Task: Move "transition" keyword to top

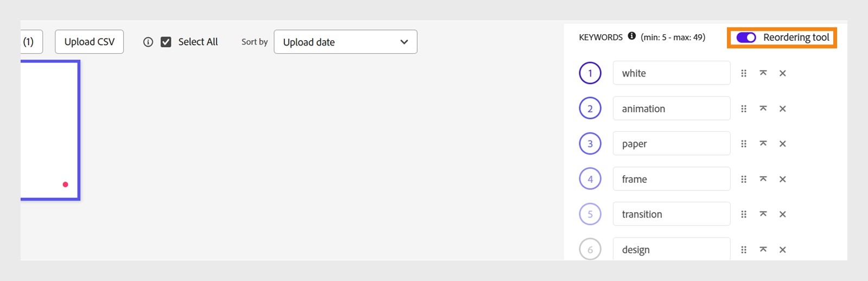Action: point(763,214)
